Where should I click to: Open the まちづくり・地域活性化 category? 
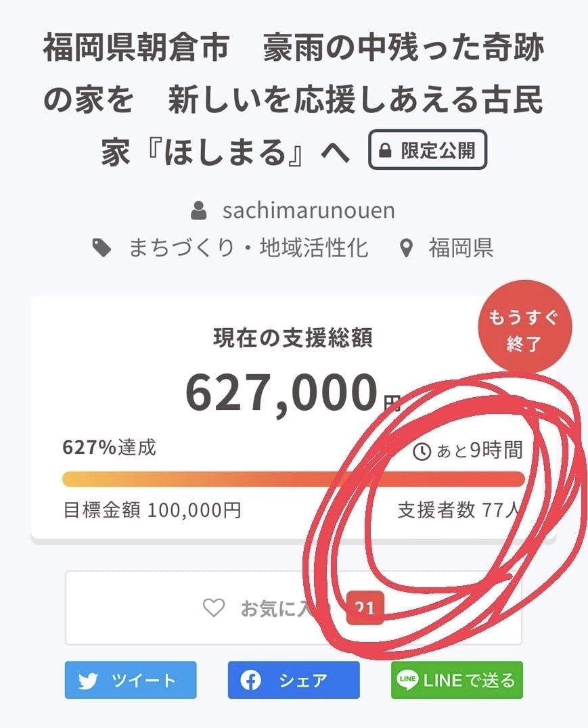[248, 248]
